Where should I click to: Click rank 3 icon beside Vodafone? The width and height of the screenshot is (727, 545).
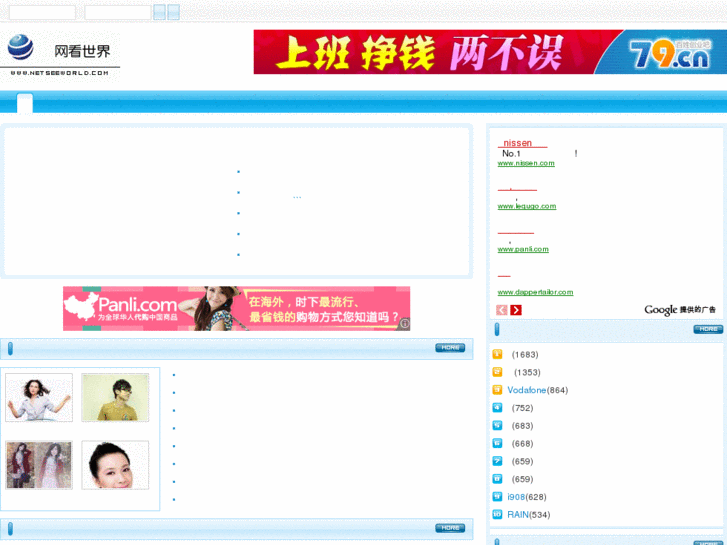click(497, 390)
